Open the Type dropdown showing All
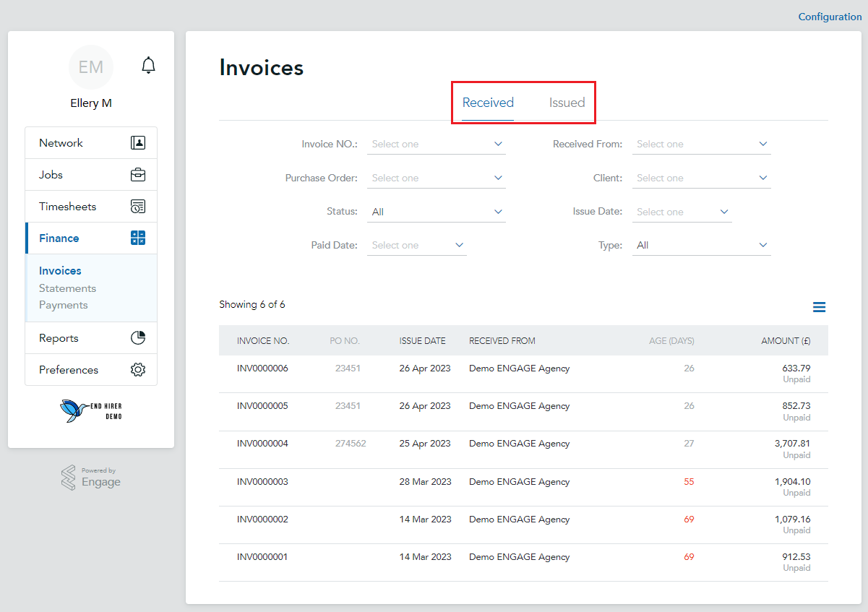The image size is (868, 612). (x=702, y=246)
